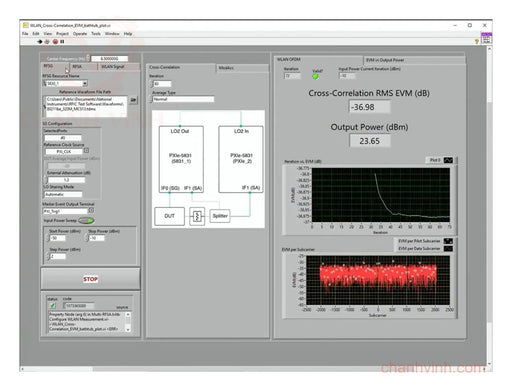The height and width of the screenshot is (391, 512).
Task: Click the red Abort Execution button
Action: tap(55, 42)
